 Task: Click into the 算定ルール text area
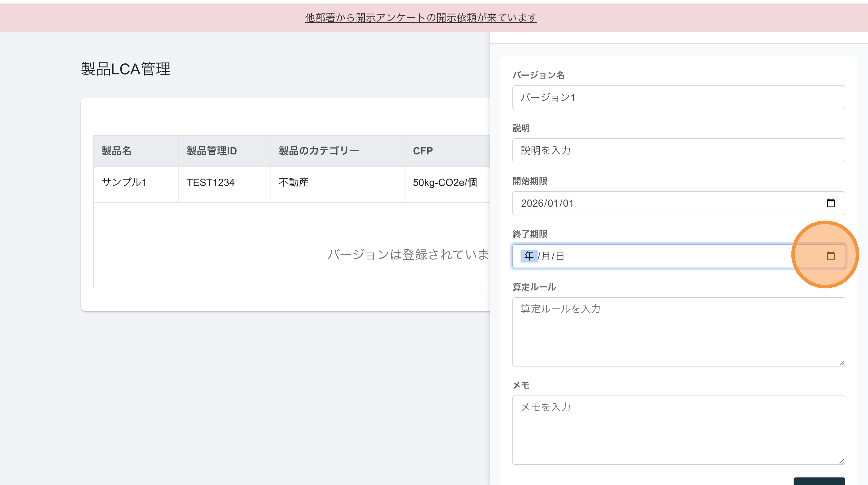678,332
